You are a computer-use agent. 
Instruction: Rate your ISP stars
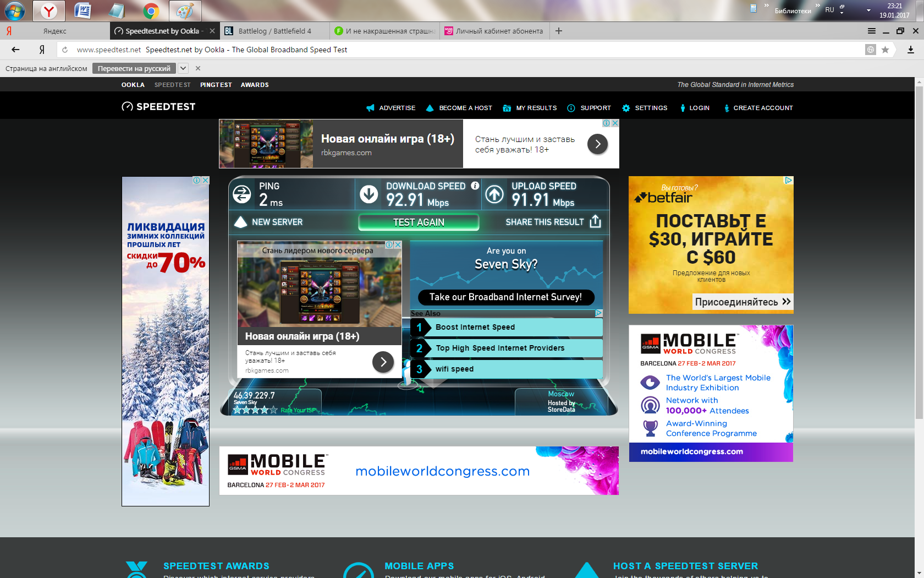click(255, 410)
